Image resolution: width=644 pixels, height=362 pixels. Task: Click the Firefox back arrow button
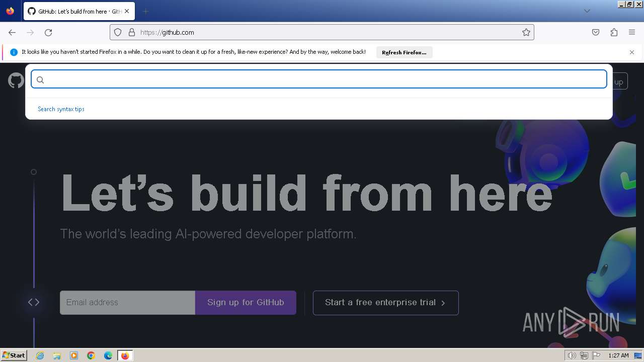click(x=12, y=32)
